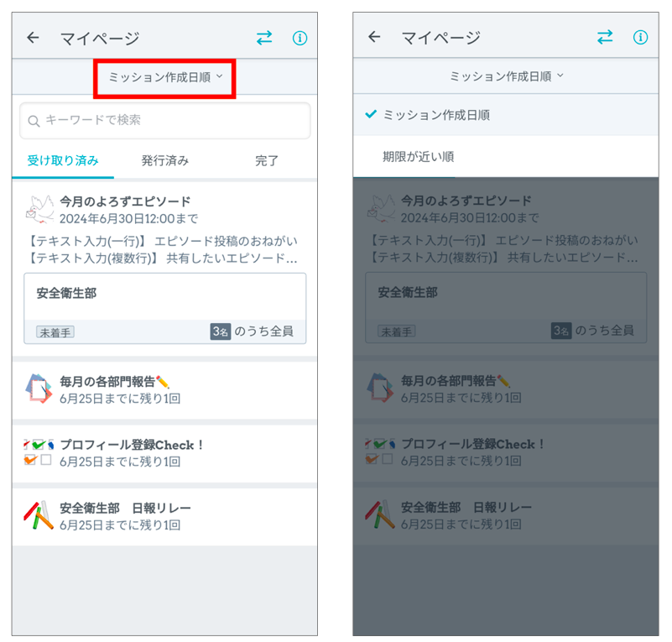Screen dimensions: 672x642
Task: Tap the back arrow on the left screen
Action: pos(33,38)
